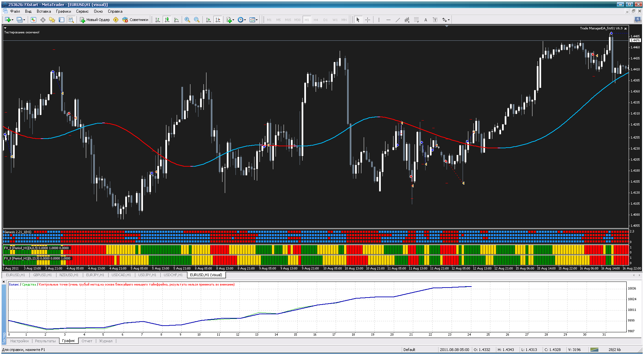Screen dimensions: 644x354
Task: Click the Default profile in status bar
Action: click(x=409, y=350)
